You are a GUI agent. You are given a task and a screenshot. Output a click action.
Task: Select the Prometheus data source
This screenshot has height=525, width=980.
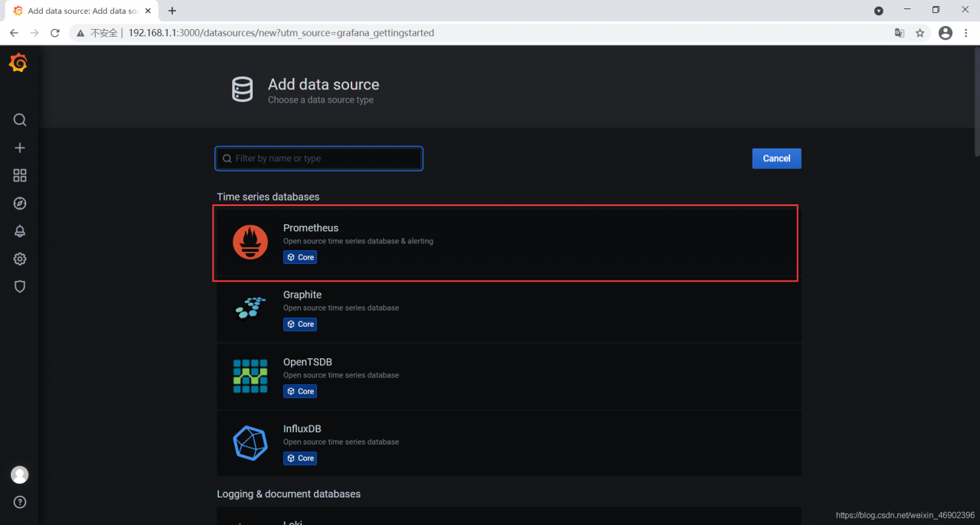click(x=508, y=242)
